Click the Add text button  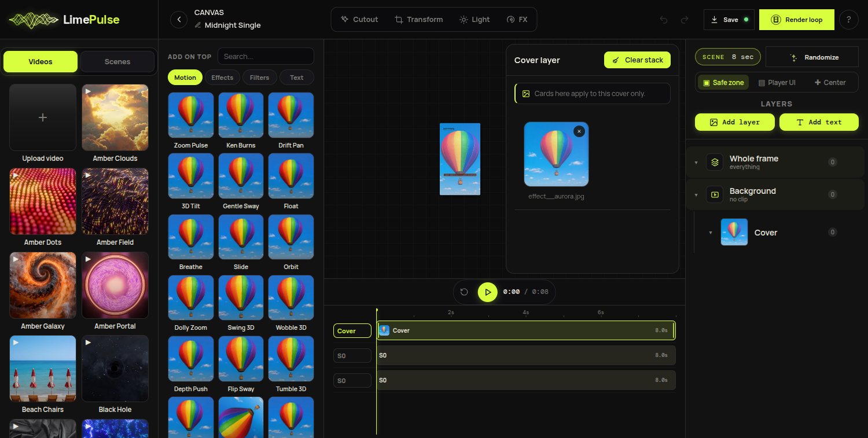pos(819,122)
